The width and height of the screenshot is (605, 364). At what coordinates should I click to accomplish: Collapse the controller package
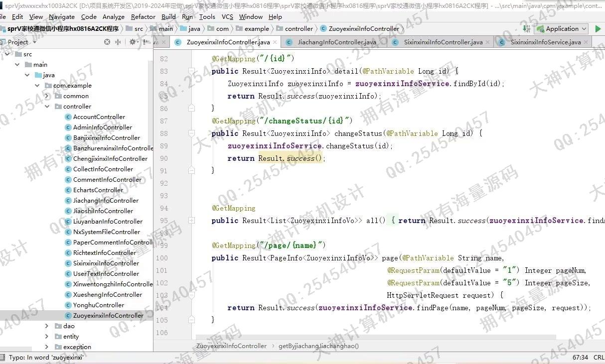(47, 107)
